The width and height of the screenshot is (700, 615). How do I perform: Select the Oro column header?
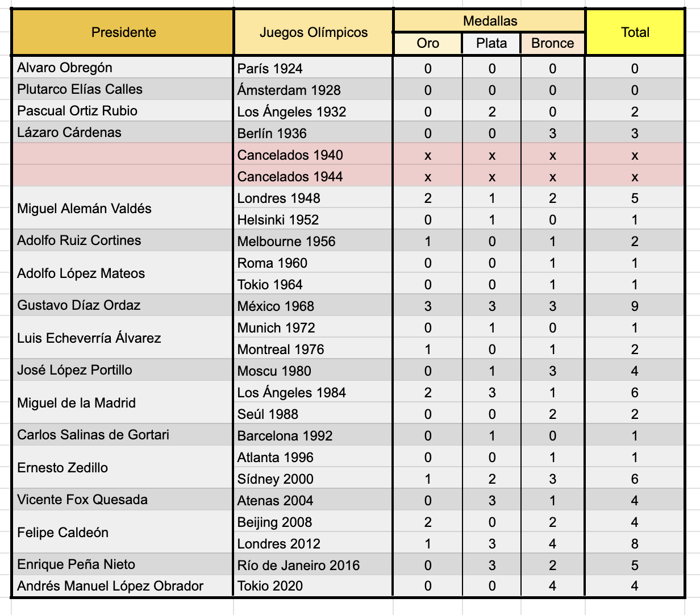(x=427, y=43)
